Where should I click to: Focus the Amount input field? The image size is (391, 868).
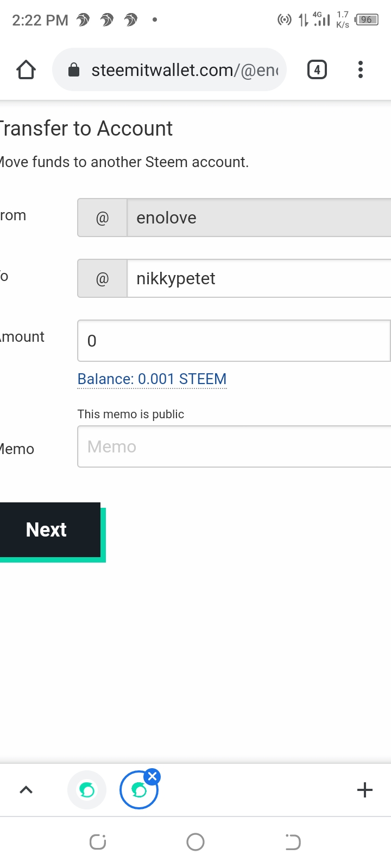pos(234,341)
